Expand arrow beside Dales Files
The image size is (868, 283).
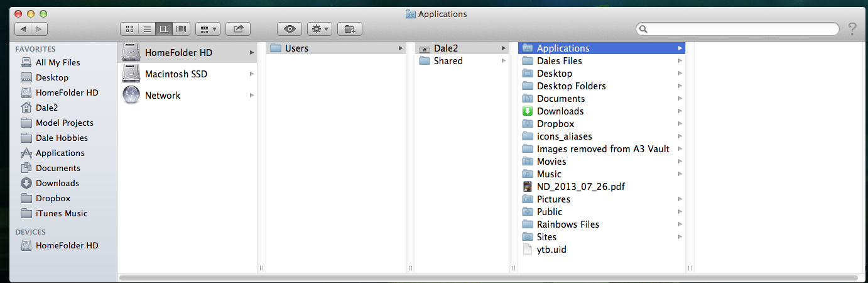[680, 61]
